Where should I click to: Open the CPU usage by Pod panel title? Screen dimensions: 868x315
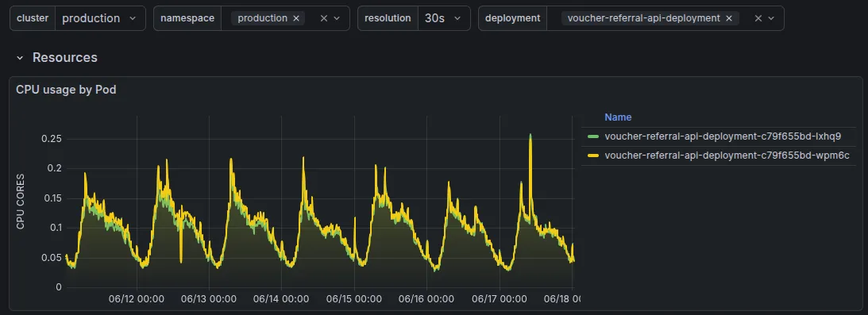(x=66, y=90)
